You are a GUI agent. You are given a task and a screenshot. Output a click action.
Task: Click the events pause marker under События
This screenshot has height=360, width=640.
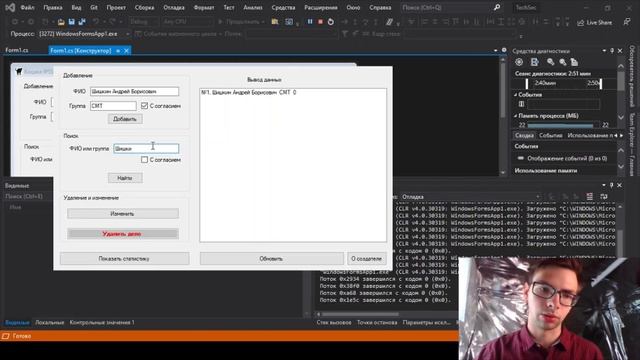(x=521, y=104)
